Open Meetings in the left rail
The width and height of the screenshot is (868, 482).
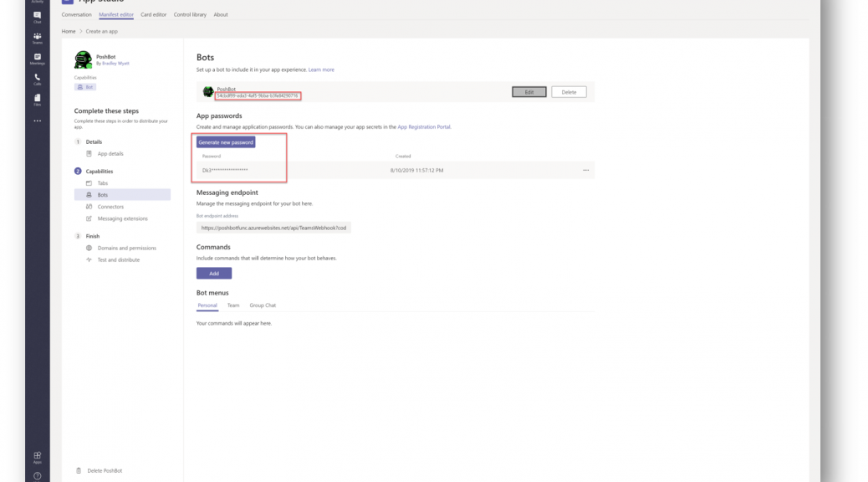click(37, 59)
